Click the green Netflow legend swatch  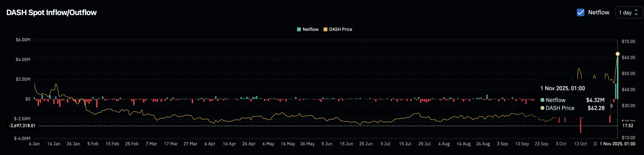[299, 29]
